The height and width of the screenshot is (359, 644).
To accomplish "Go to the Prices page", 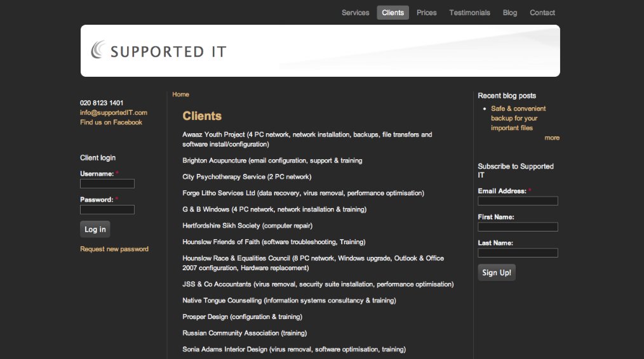I will [x=426, y=13].
